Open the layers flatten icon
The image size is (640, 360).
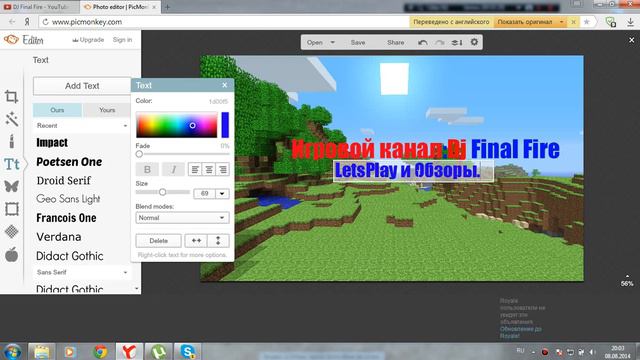tap(457, 42)
